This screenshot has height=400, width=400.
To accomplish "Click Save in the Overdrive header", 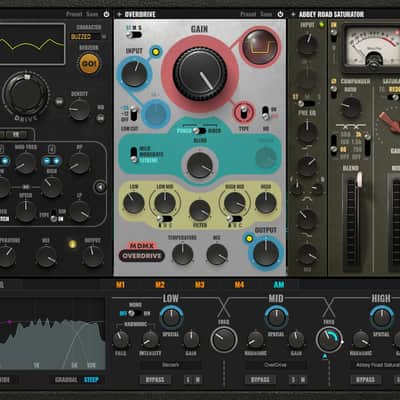I will click(x=266, y=14).
